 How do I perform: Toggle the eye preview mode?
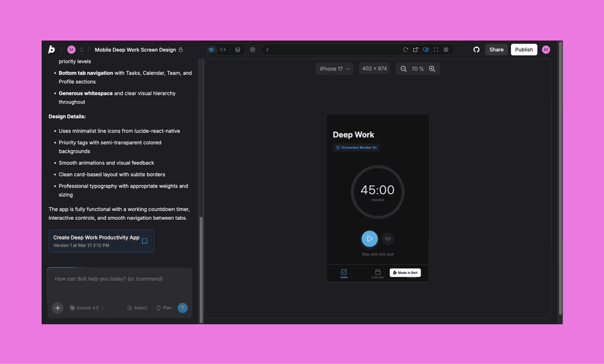click(x=211, y=49)
